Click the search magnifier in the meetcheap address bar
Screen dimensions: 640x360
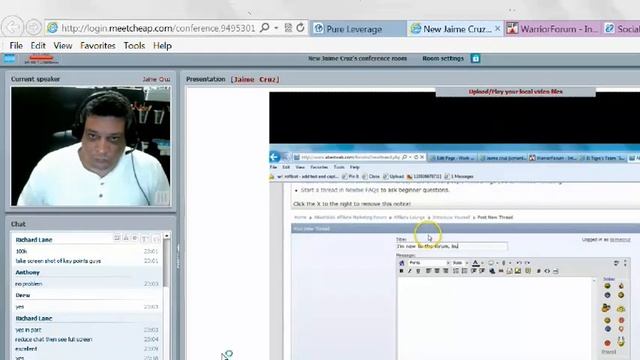264,28
